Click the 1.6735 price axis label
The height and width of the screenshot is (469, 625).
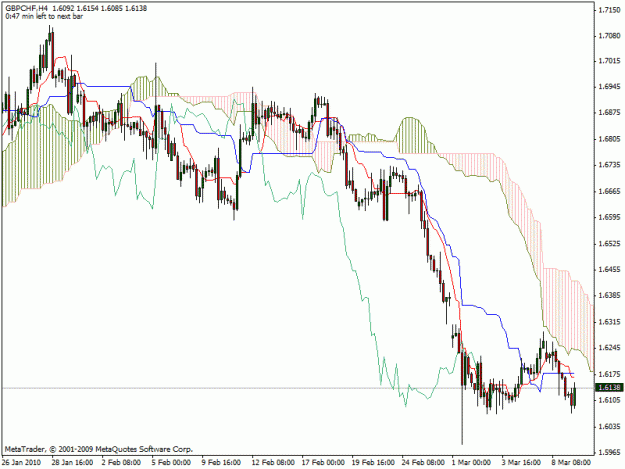tap(609, 165)
